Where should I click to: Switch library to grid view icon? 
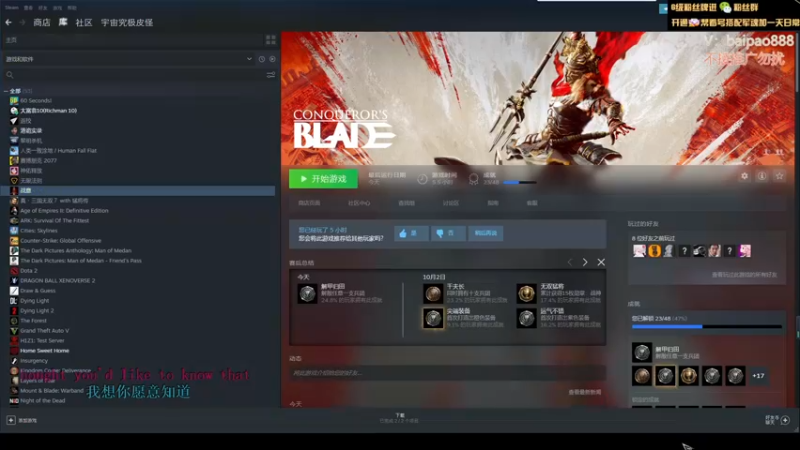coord(270,40)
